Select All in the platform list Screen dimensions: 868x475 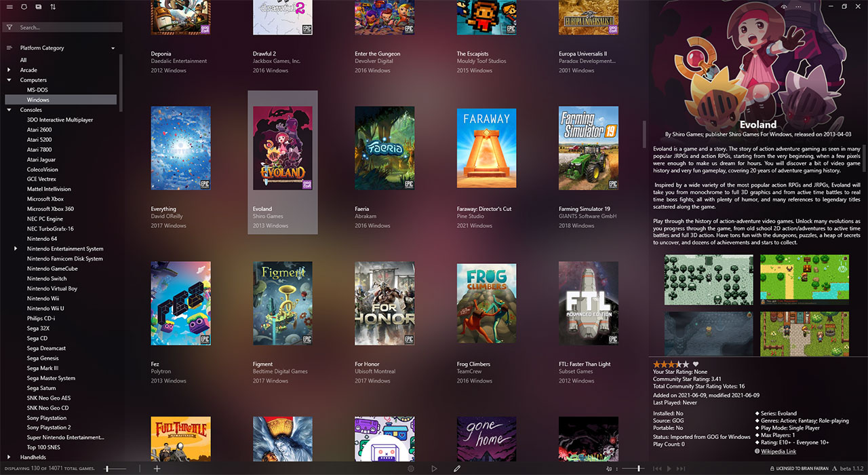(x=24, y=60)
